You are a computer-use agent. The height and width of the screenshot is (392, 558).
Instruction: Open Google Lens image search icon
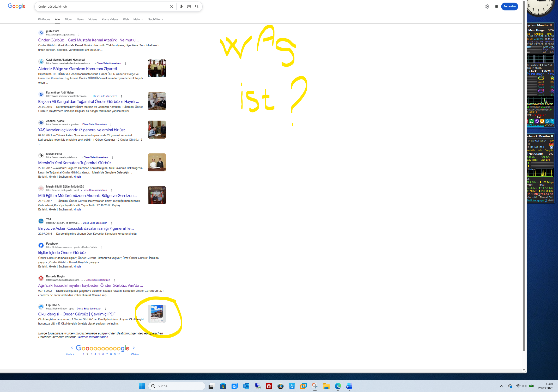pos(189,7)
